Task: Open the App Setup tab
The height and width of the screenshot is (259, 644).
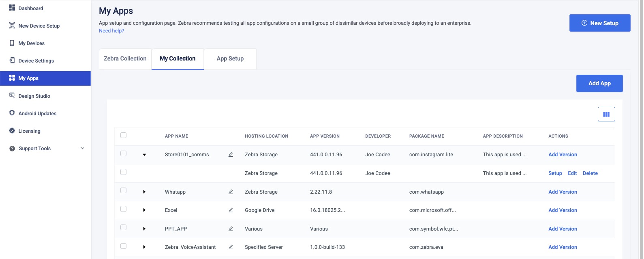Action: (230, 59)
